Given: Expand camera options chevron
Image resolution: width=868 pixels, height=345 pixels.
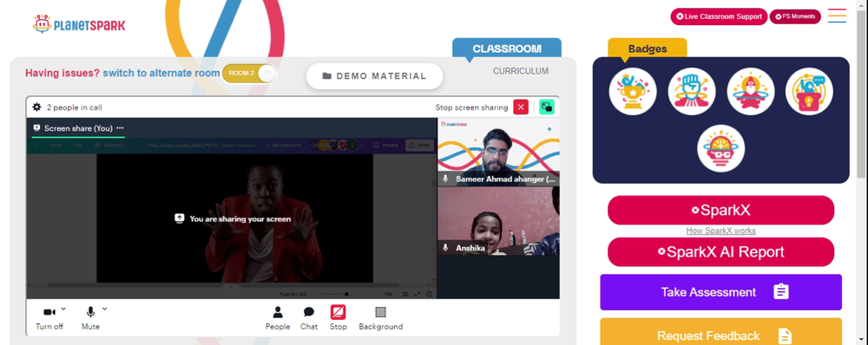Looking at the screenshot, I should click(63, 309).
